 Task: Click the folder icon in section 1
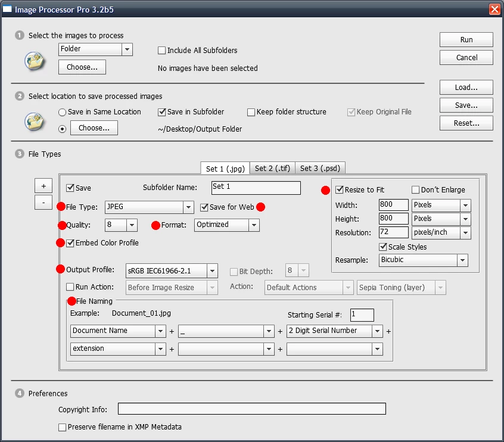35,60
